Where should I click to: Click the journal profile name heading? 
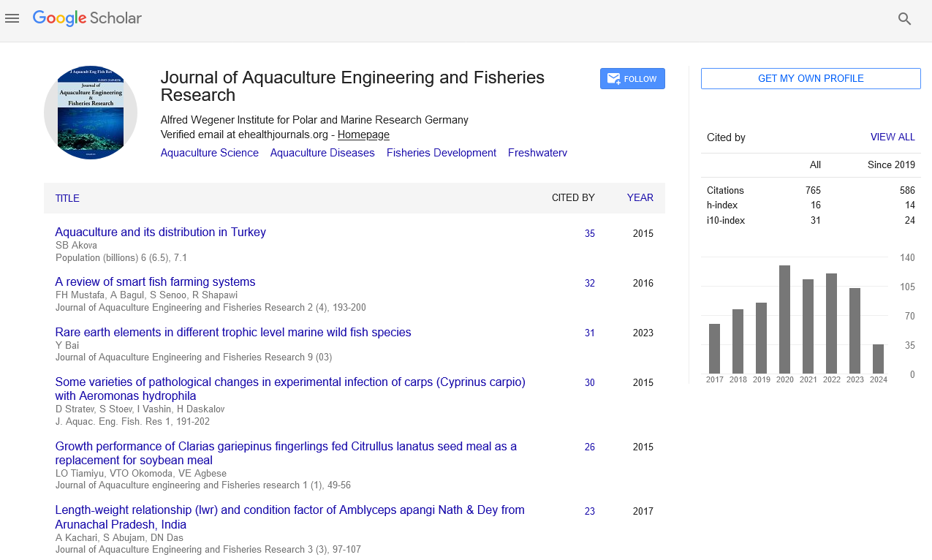point(352,86)
